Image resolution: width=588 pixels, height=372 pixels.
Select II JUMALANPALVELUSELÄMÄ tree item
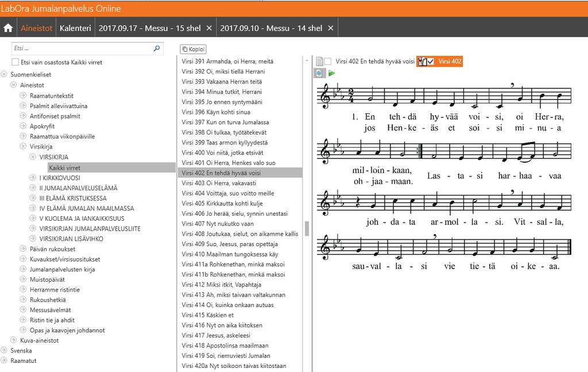tap(78, 187)
